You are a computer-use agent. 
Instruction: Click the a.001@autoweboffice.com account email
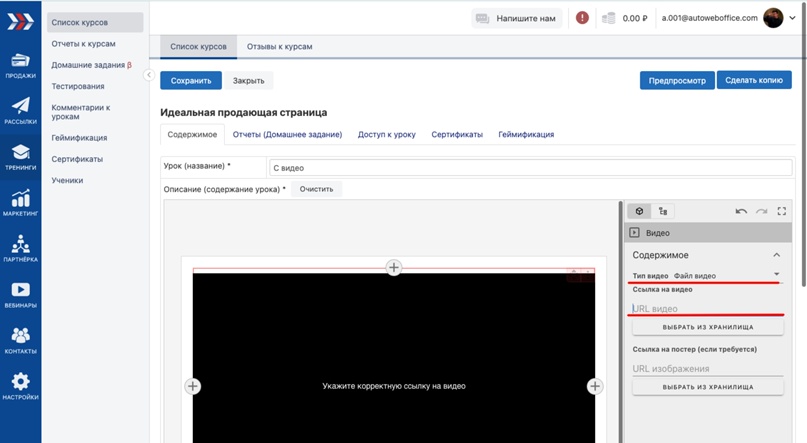coord(709,18)
